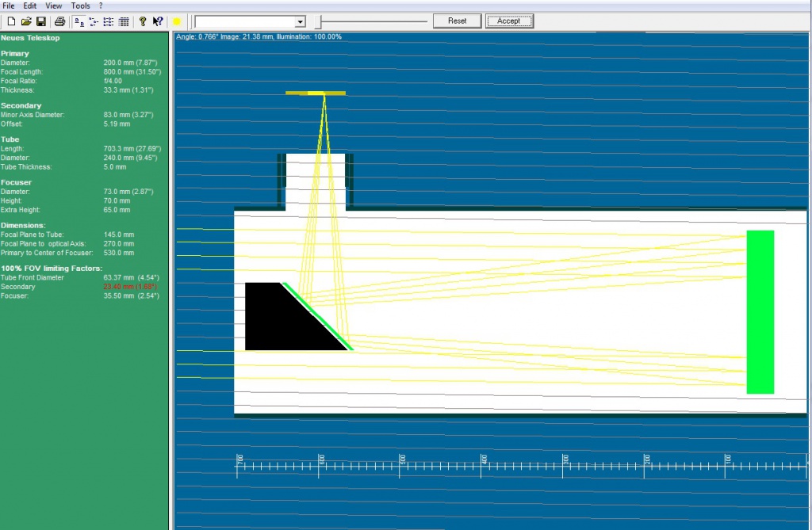Select Primary Diameter value 200.0 mm
This screenshot has height=530, width=812.
(130, 63)
